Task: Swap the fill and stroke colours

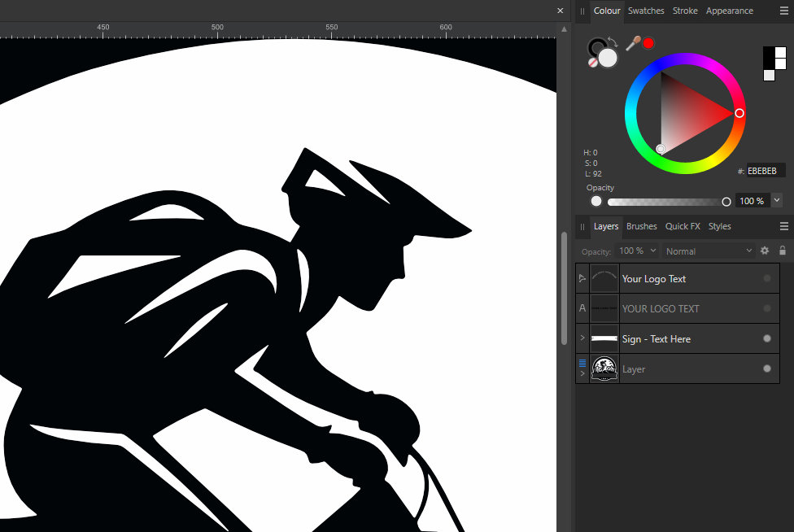Action: pyautogui.click(x=612, y=42)
